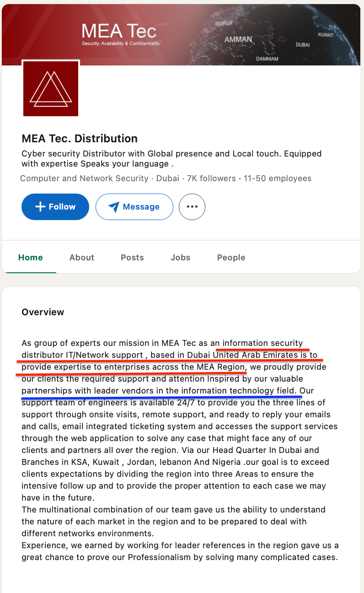This screenshot has width=364, height=593.
Task: Click the "MEA Tec" title on the banner
Action: (119, 31)
